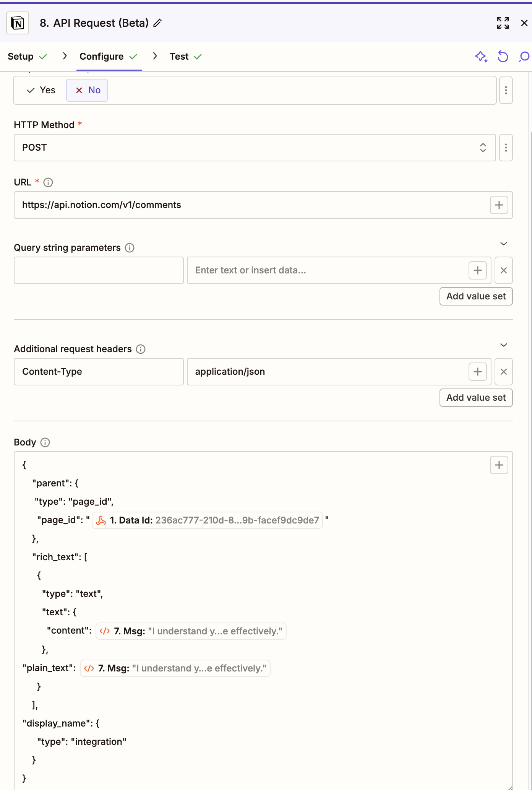Click Add value set under query parameters
The height and width of the screenshot is (790, 532).
[476, 296]
